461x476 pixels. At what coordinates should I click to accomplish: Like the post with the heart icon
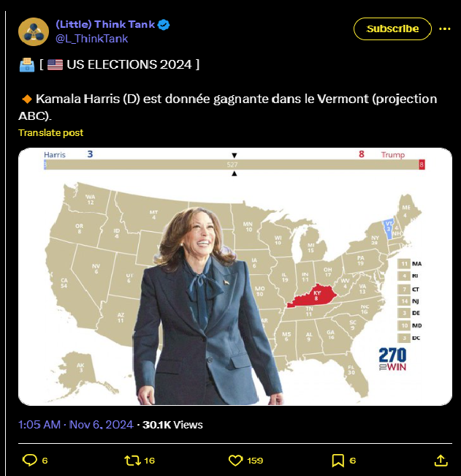coord(235,460)
